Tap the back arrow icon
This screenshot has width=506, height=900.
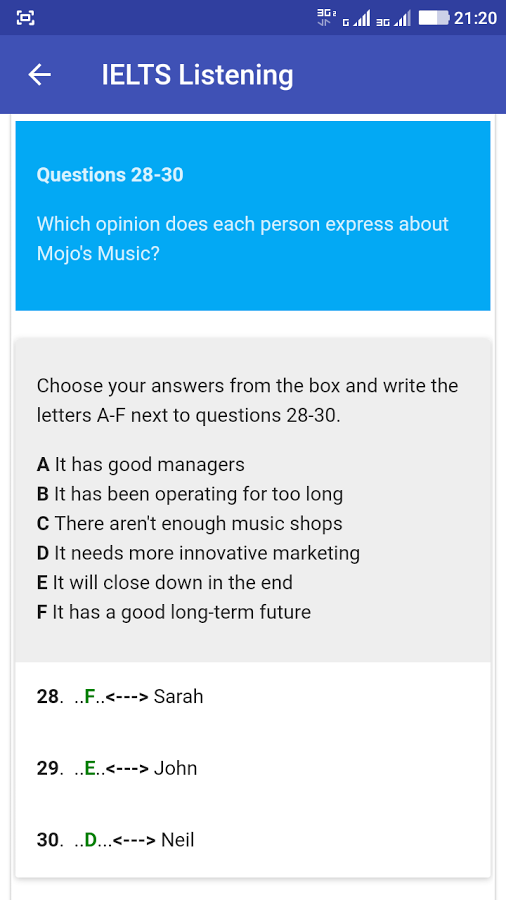click(x=40, y=75)
